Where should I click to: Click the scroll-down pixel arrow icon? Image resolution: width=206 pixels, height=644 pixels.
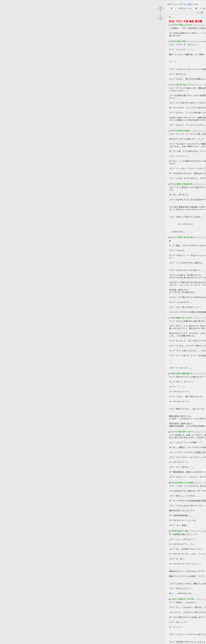[x=160, y=17]
